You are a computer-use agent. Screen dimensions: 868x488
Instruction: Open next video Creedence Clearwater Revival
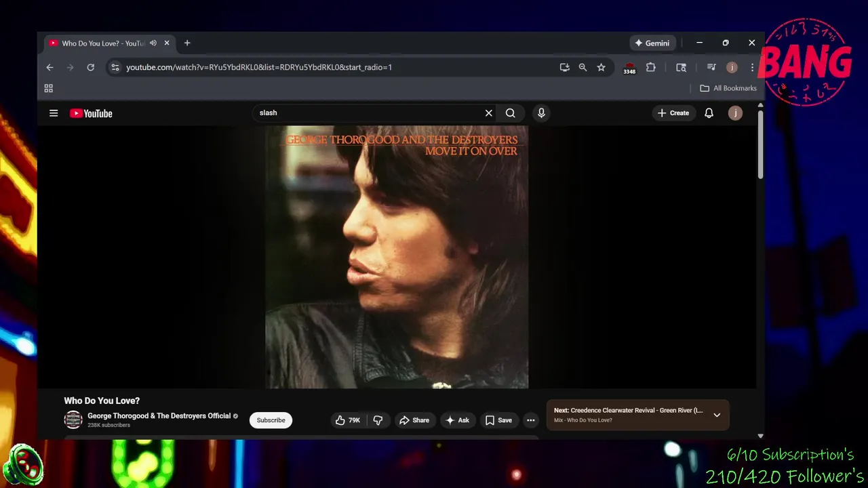pos(628,411)
